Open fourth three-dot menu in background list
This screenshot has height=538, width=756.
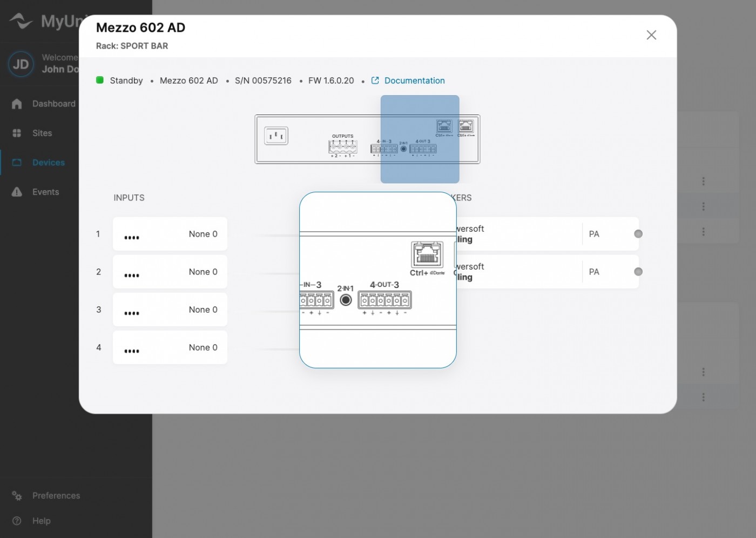(x=703, y=372)
